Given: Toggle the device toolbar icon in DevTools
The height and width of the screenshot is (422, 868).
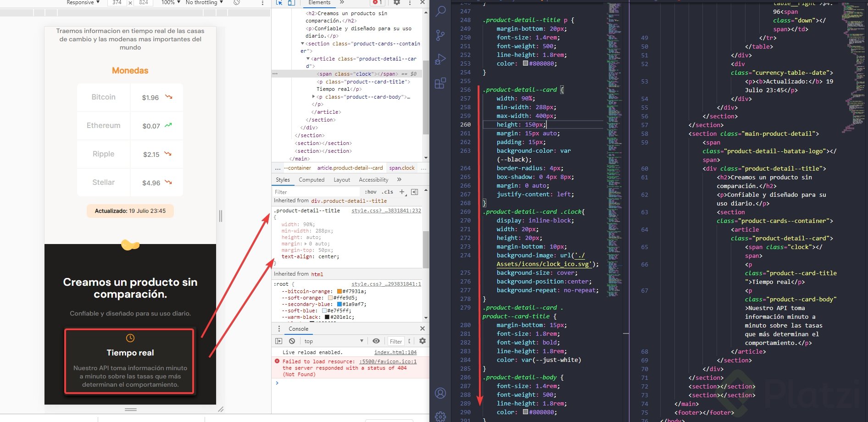Looking at the screenshot, I should coord(291,3).
